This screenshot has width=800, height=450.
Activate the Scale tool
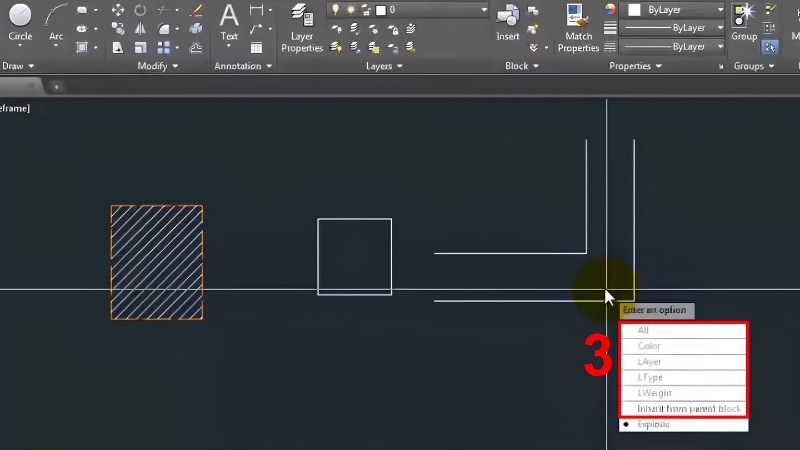pyautogui.click(x=140, y=47)
